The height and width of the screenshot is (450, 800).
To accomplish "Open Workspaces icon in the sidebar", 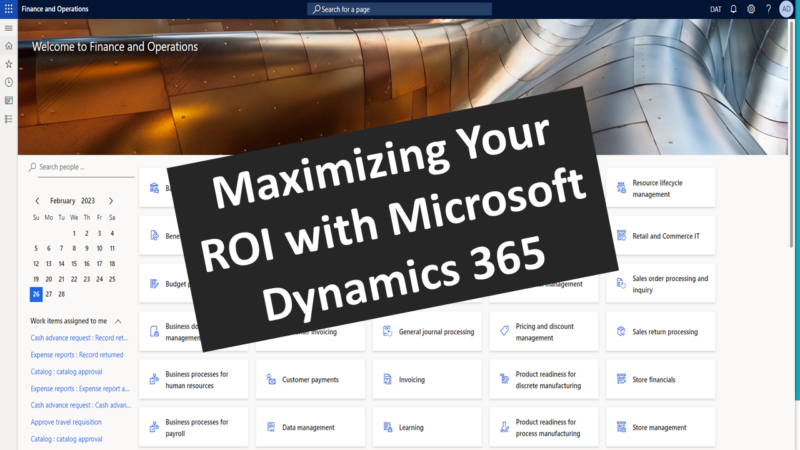I will point(9,101).
